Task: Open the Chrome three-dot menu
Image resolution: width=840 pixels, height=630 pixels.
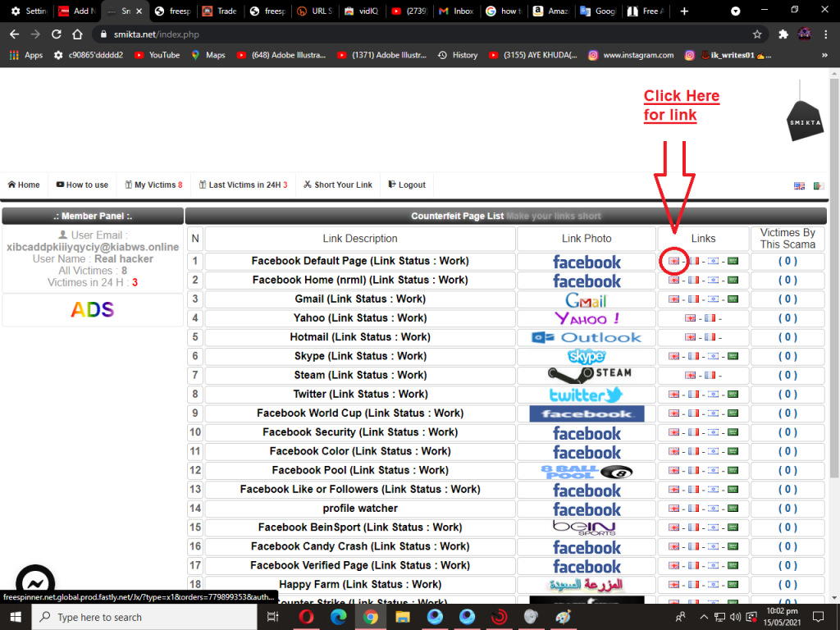Action: [825, 34]
